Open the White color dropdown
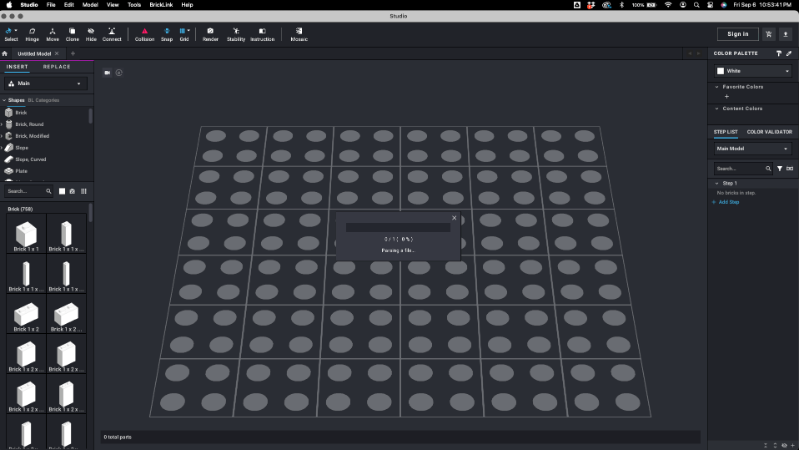 pos(751,71)
